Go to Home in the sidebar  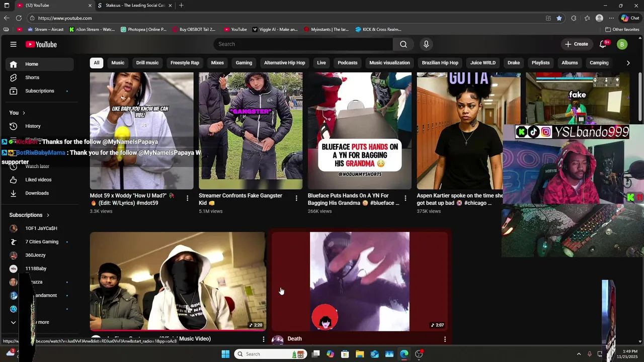click(39, 64)
